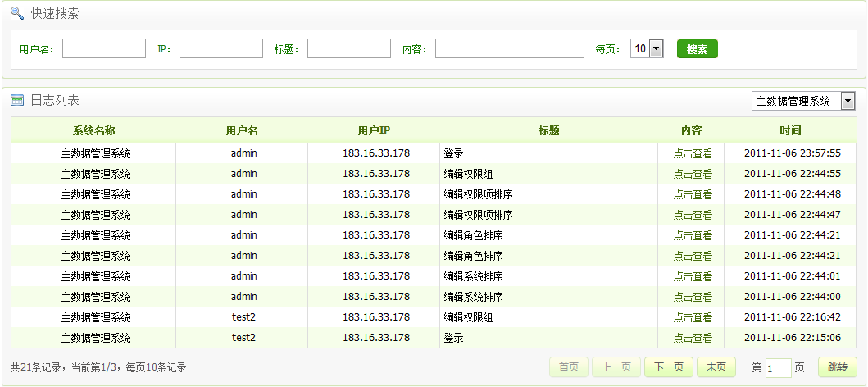Go to next page with 下一页
This screenshot has height=387, width=868.
click(x=669, y=367)
